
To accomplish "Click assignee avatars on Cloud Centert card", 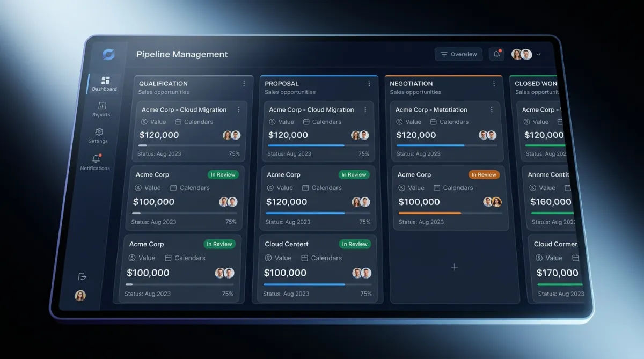I will coord(361,273).
